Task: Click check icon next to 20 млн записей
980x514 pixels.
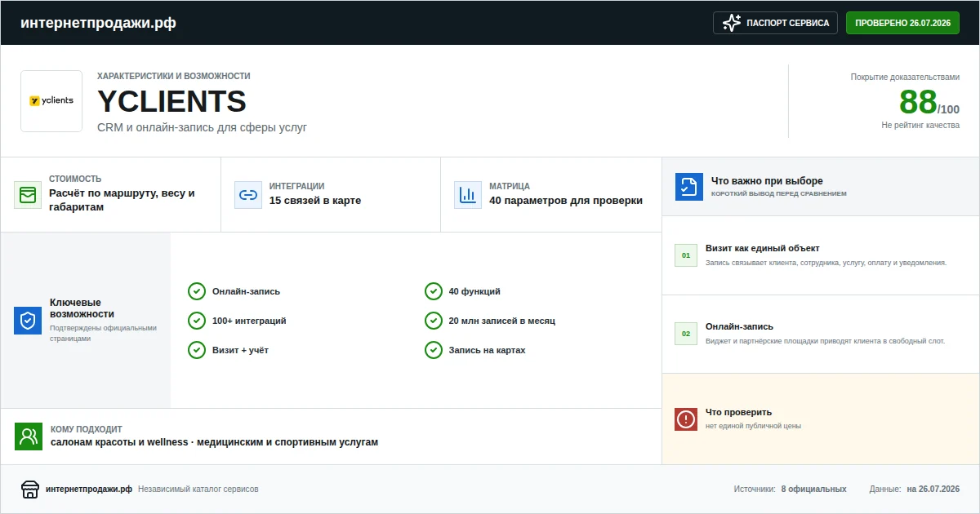Action: click(x=434, y=321)
